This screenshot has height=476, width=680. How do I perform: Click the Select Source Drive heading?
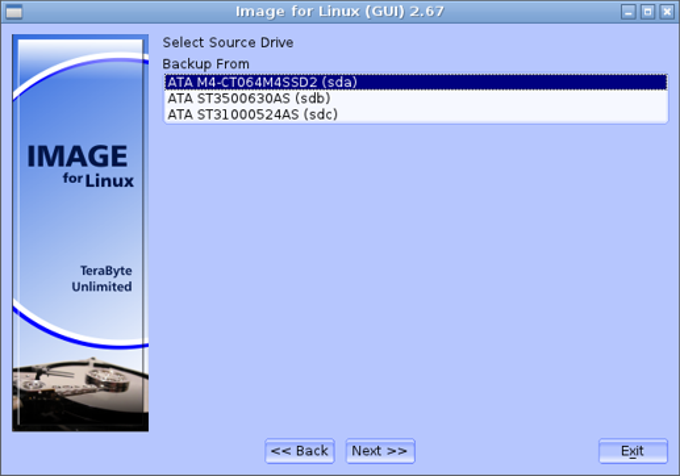[x=228, y=43]
